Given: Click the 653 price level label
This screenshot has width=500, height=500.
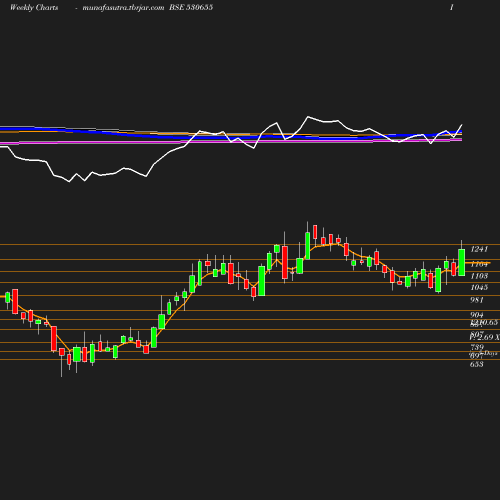Looking at the screenshot, I should tap(477, 364).
